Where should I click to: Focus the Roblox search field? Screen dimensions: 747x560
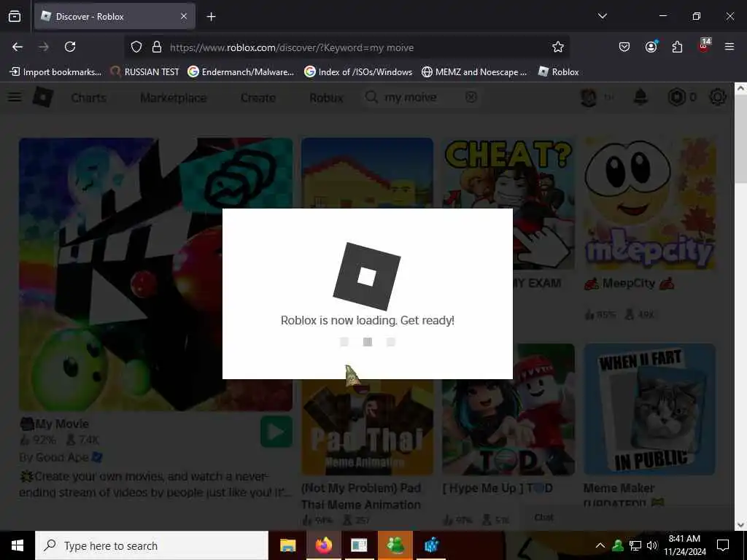420,97
